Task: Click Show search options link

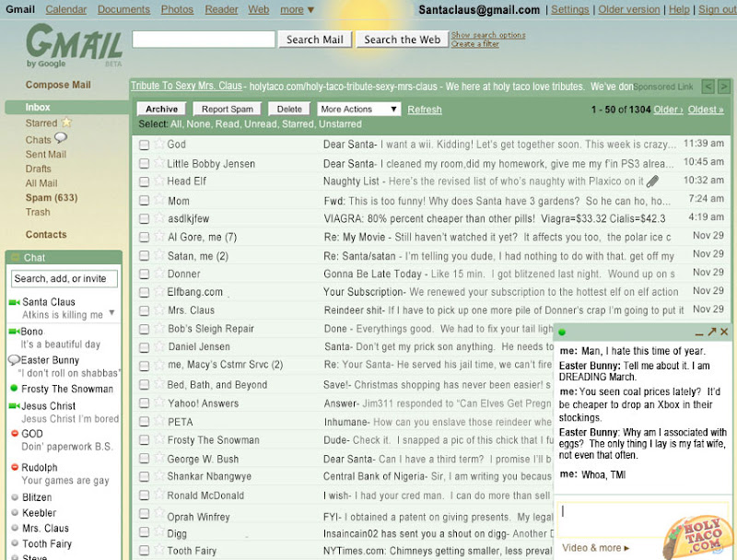Action: pos(488,35)
